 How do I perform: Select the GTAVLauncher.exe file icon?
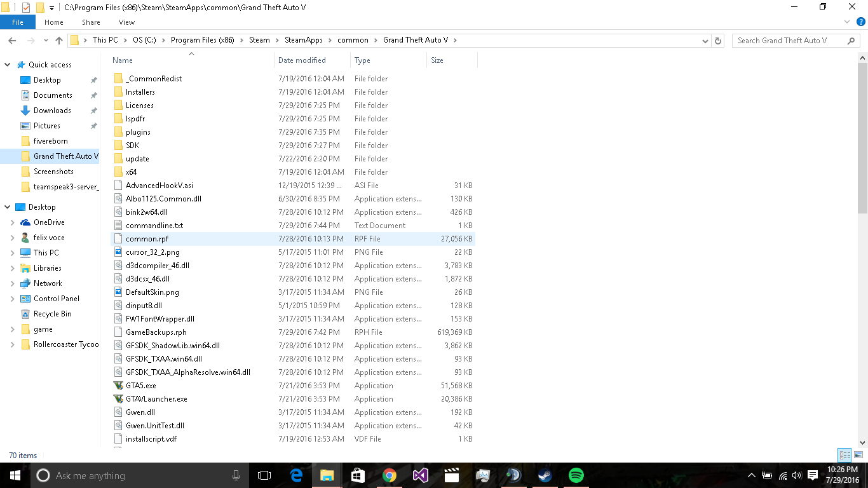click(118, 399)
